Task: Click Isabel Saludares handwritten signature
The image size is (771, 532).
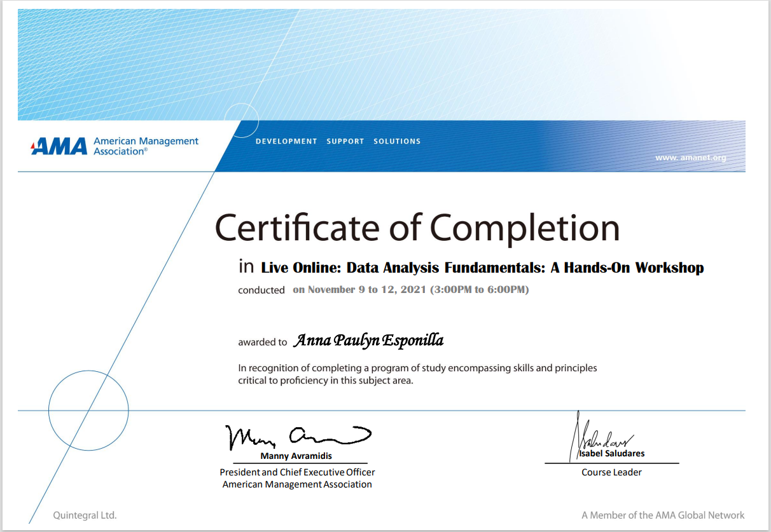Action: [601, 435]
